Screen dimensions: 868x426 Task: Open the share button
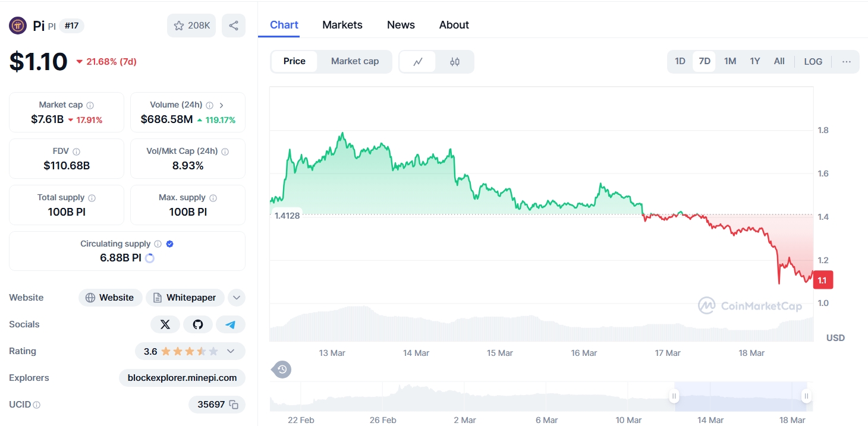pos(234,26)
